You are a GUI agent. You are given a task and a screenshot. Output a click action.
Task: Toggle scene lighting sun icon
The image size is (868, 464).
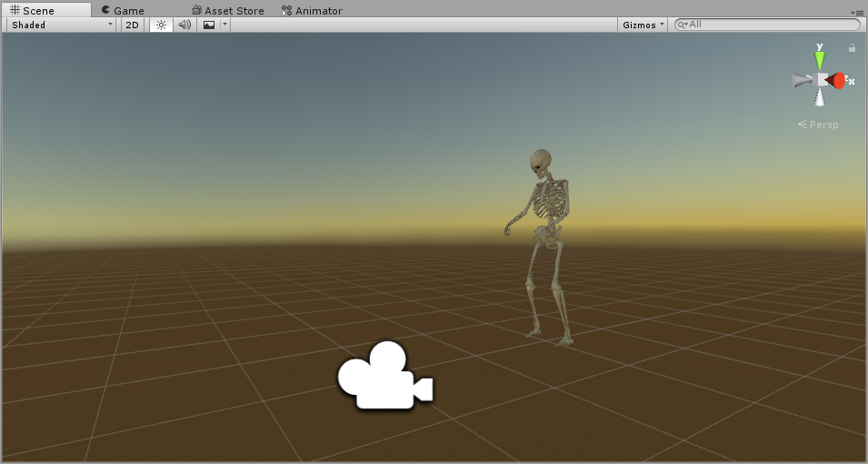point(161,25)
